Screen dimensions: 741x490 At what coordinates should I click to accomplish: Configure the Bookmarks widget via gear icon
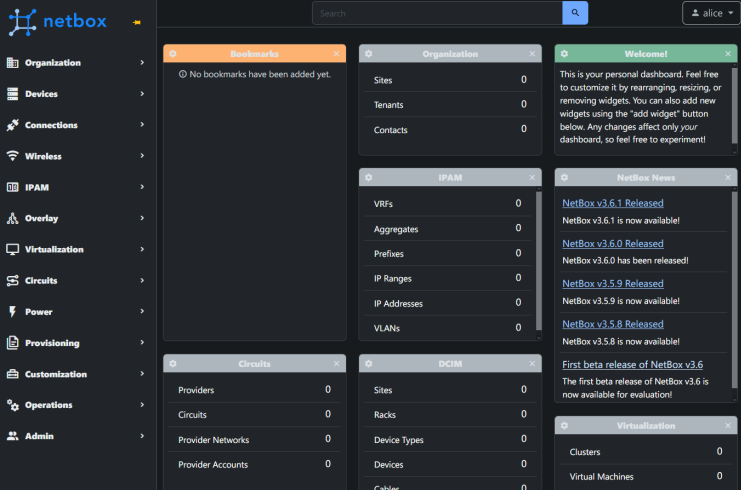coord(173,54)
